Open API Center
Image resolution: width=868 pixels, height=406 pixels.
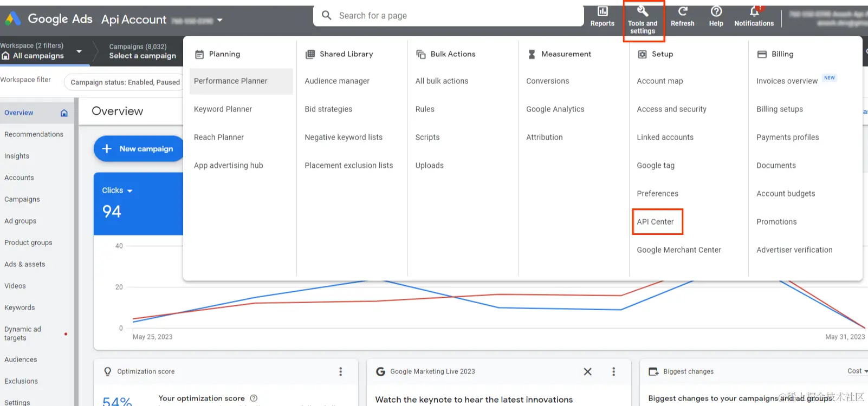tap(655, 222)
